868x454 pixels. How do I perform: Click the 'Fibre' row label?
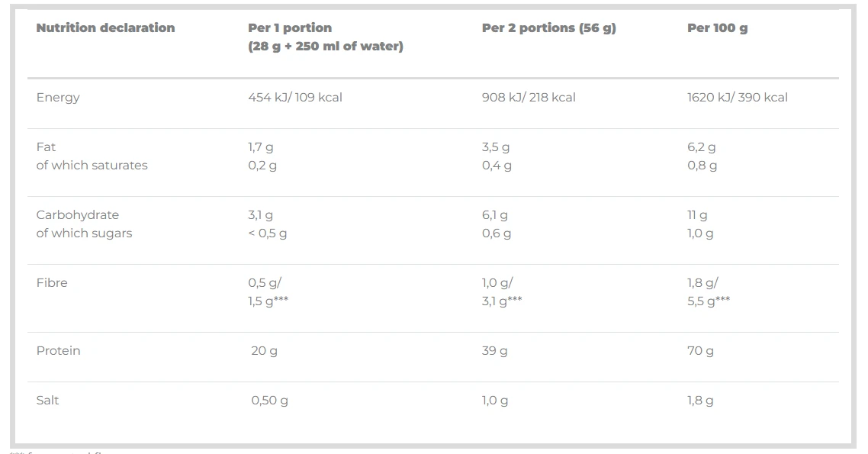pos(52,283)
